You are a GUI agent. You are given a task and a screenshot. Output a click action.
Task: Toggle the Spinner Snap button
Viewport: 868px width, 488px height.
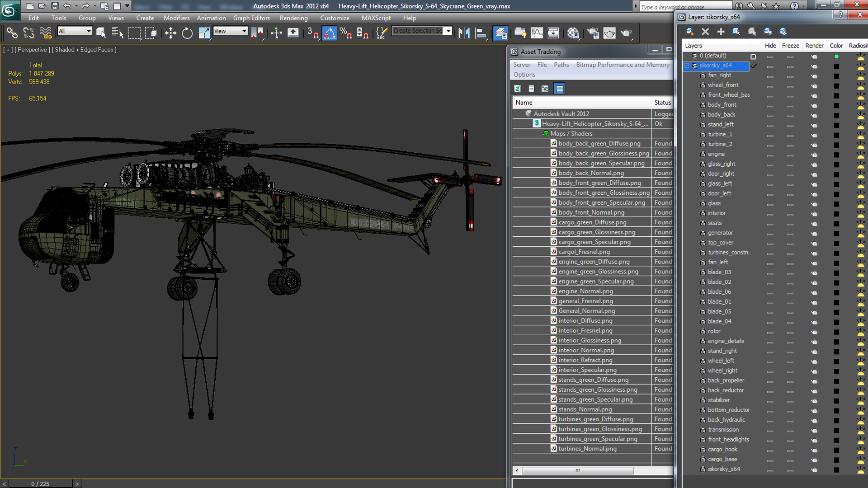coord(363,33)
